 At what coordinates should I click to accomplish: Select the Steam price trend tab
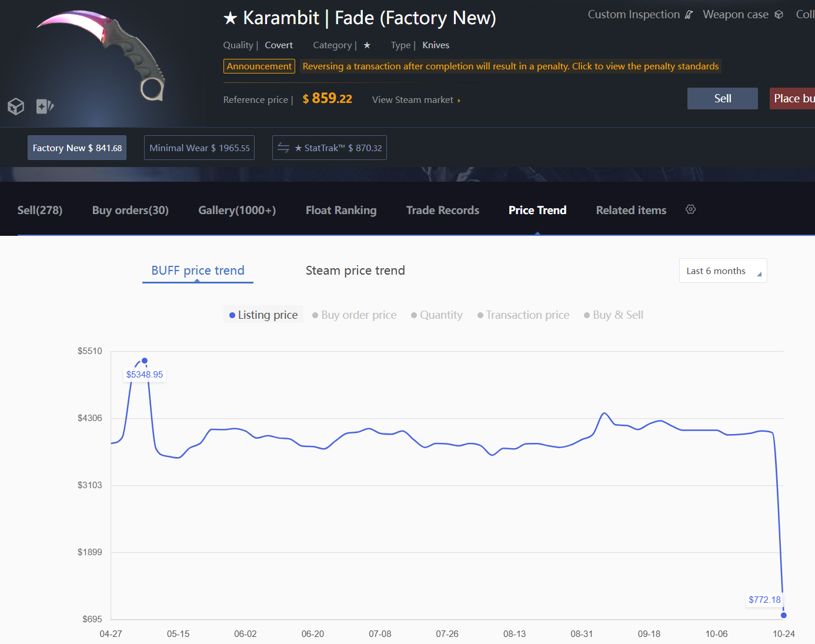(355, 271)
